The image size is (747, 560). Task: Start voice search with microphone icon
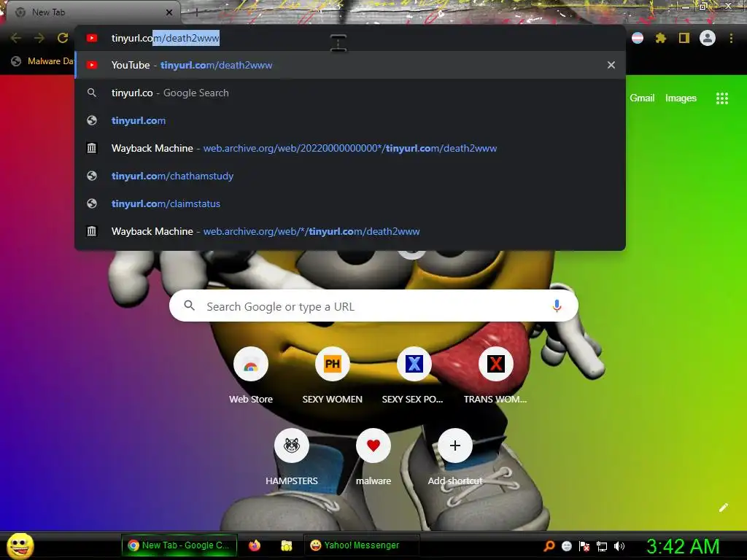coord(557,306)
